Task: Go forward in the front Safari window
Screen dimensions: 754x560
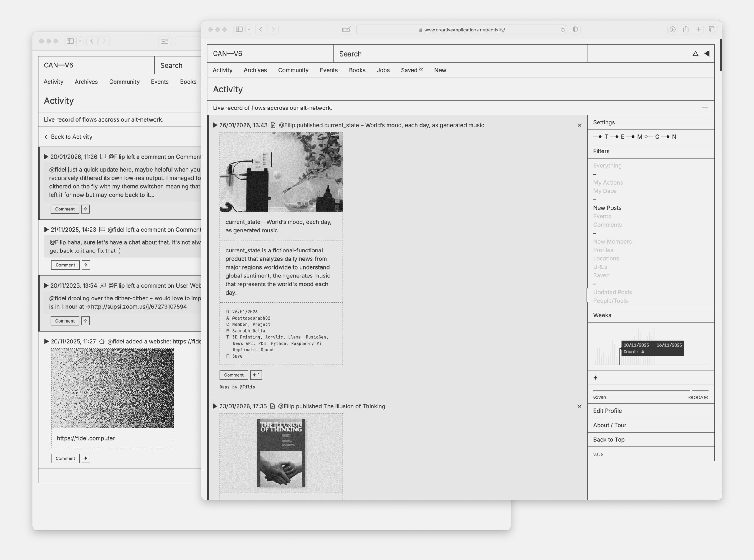Action: coord(273,29)
